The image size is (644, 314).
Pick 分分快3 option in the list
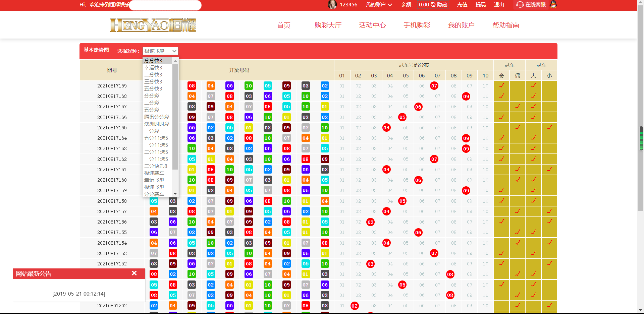click(x=153, y=61)
